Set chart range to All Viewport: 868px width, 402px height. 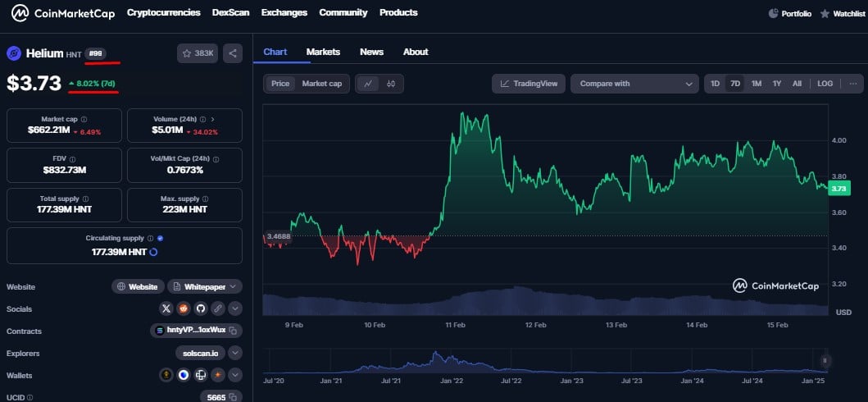point(797,84)
